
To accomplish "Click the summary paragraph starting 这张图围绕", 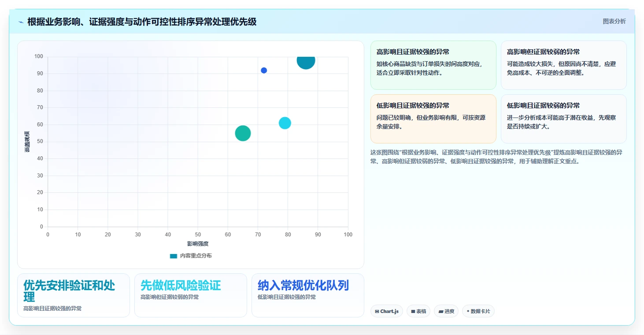I will [496, 157].
